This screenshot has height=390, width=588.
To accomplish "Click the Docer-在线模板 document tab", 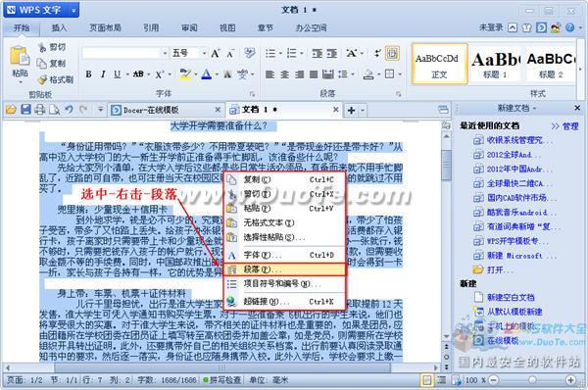I will 151,110.
